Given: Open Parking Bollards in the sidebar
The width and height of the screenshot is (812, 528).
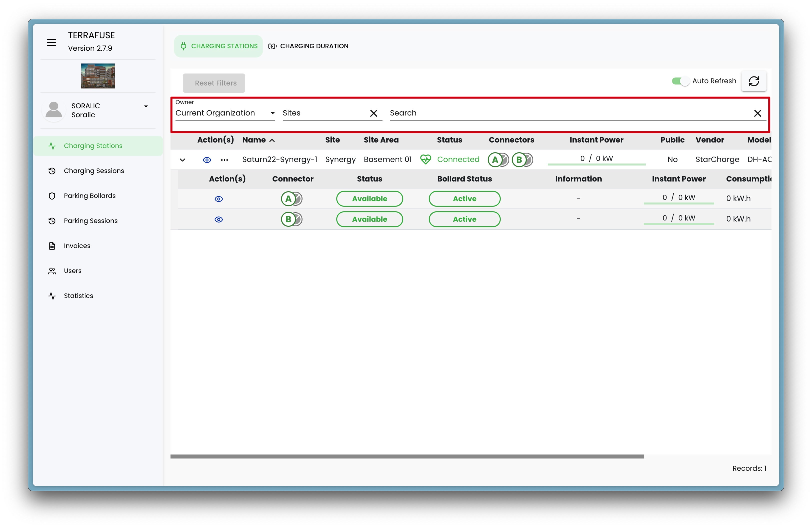Looking at the screenshot, I should point(89,196).
